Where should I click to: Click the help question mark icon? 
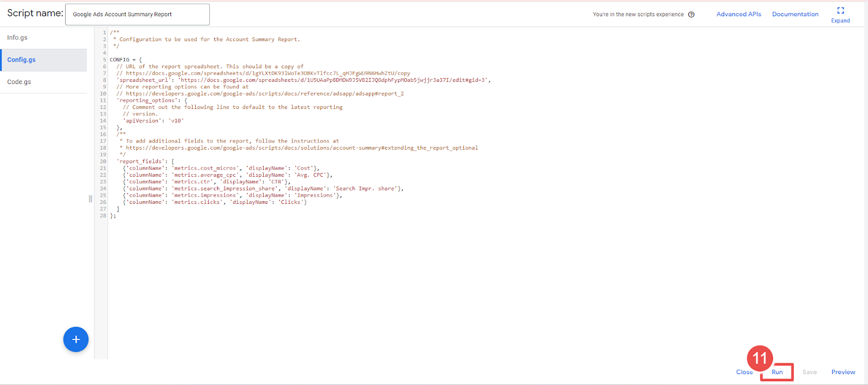(691, 15)
